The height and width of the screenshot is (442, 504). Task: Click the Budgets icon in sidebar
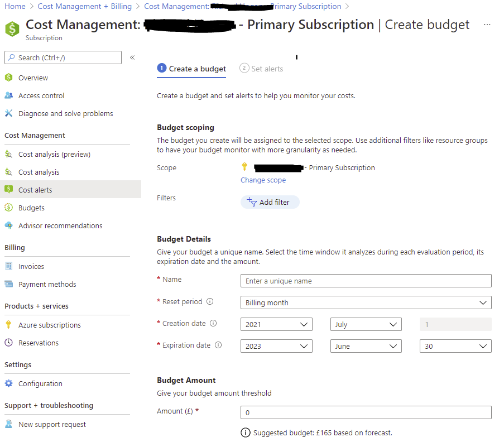(8, 208)
